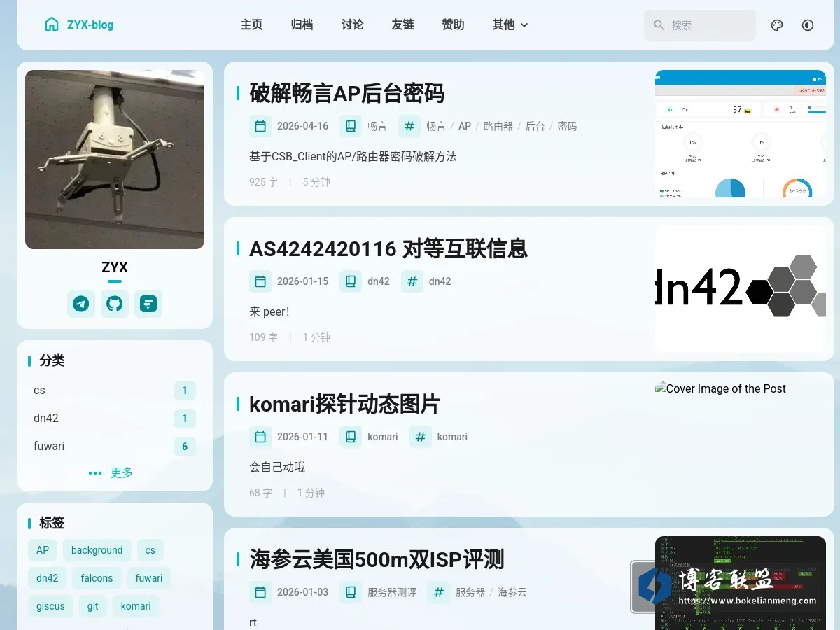Viewport: 840px width, 630px height.
Task: Click the ZYX profile name
Action: 115,267
